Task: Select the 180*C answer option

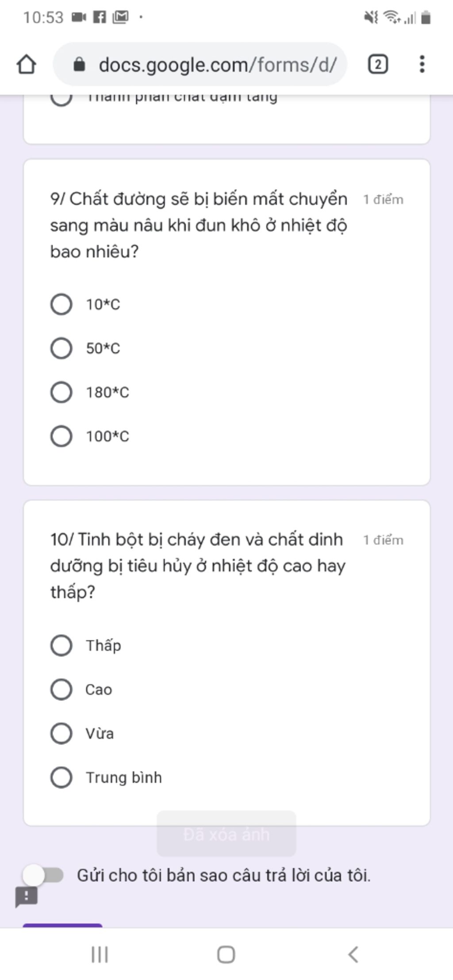Action: click(61, 392)
